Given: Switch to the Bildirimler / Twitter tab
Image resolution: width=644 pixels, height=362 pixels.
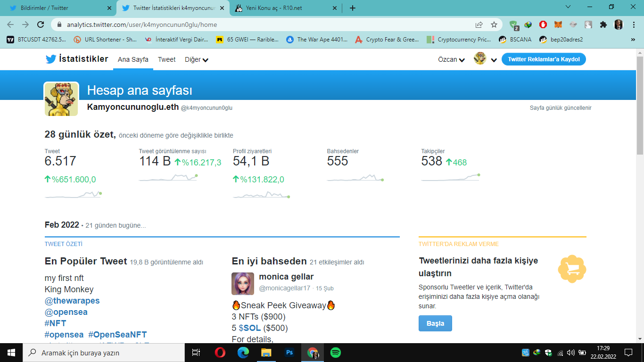Looking at the screenshot, I should click(58, 8).
